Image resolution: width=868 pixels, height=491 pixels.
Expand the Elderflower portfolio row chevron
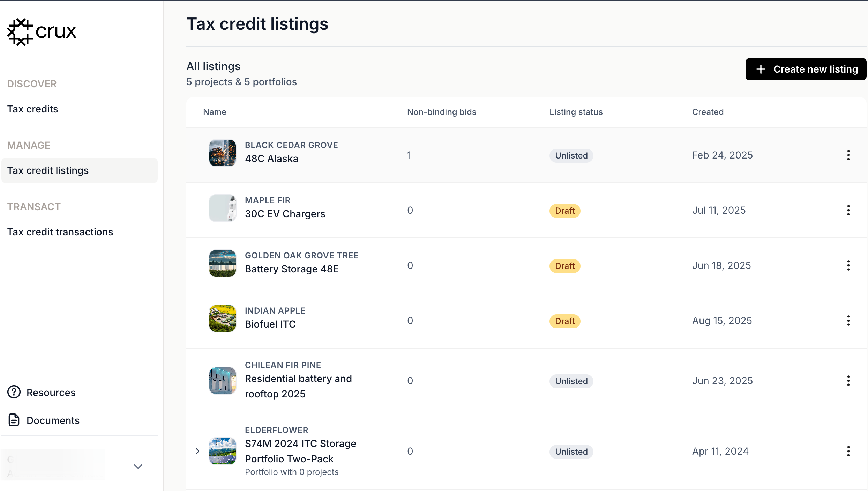pos(197,451)
